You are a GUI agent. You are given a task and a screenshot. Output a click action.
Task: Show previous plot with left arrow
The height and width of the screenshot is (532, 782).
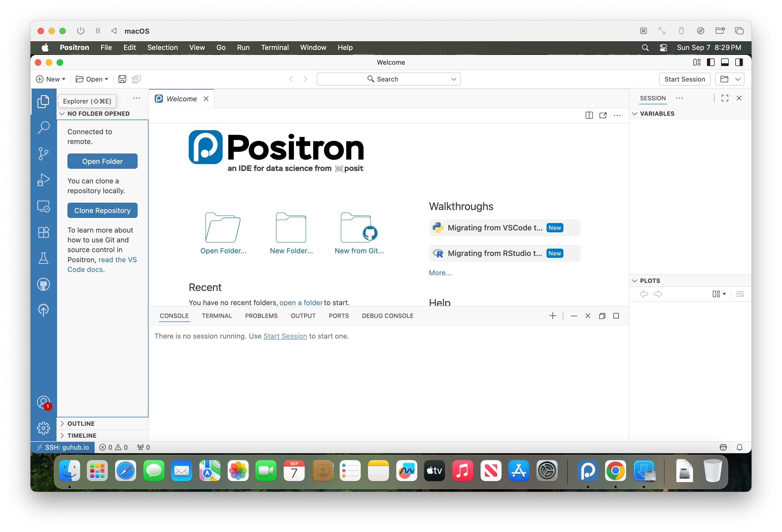644,294
